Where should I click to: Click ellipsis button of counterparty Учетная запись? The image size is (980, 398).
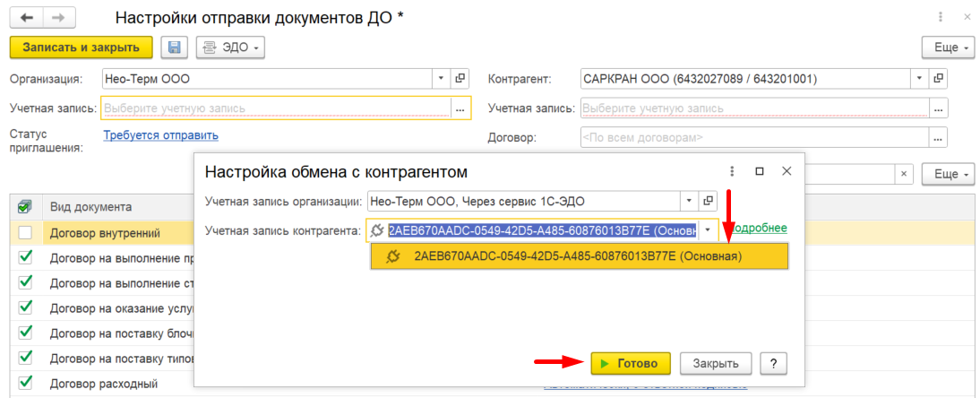[939, 108]
